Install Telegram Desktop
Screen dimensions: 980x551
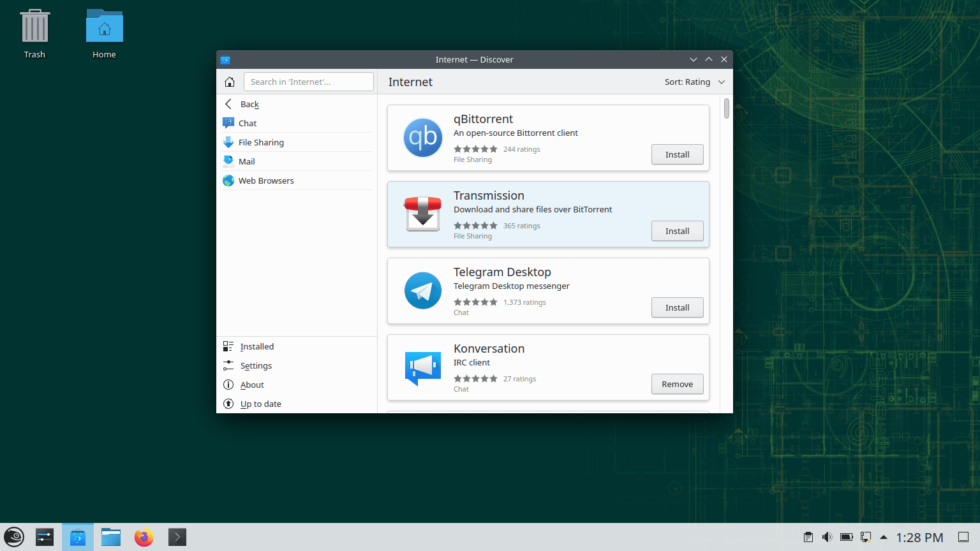pos(677,307)
